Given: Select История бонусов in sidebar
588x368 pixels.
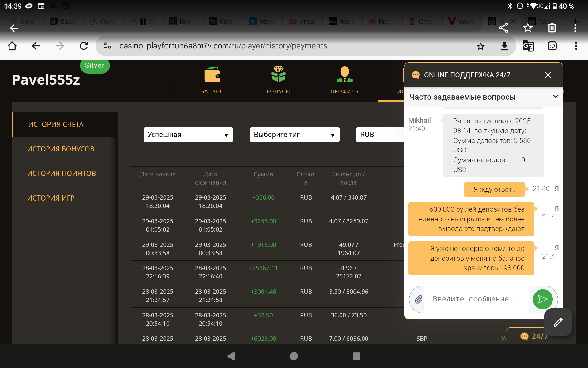Looking at the screenshot, I should tap(61, 149).
